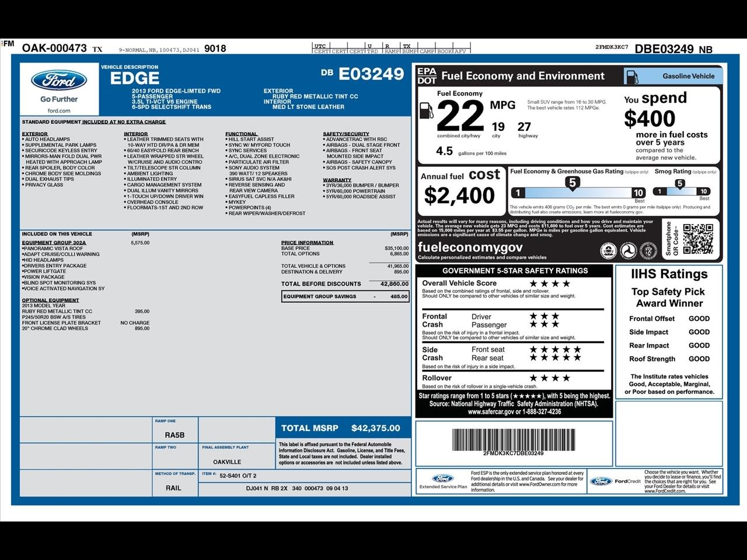Image resolution: width=747 pixels, height=560 pixels.
Task: Click the gas pump icon beside Gasoline Vehicle
Action: (631, 76)
